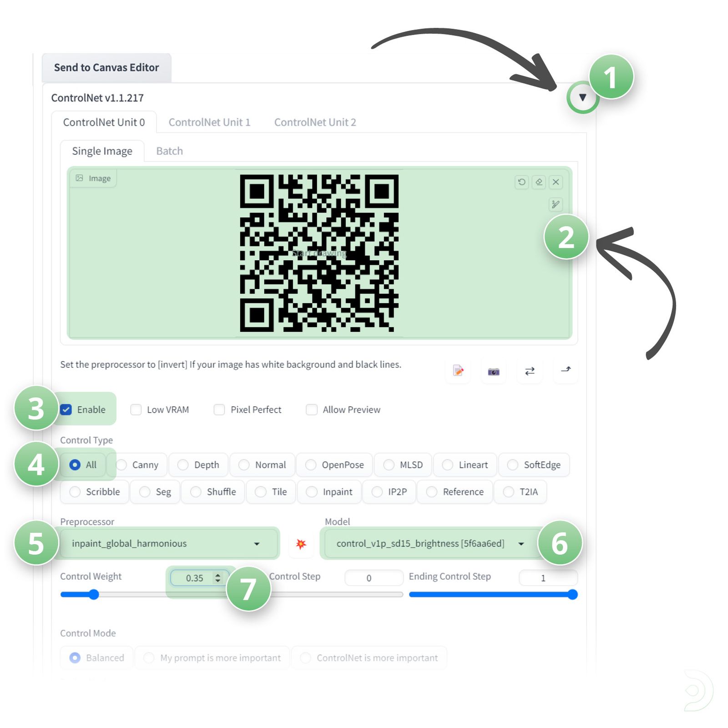Collapse the ControlNet panel with the triangle
728x728 pixels.
pos(581,97)
